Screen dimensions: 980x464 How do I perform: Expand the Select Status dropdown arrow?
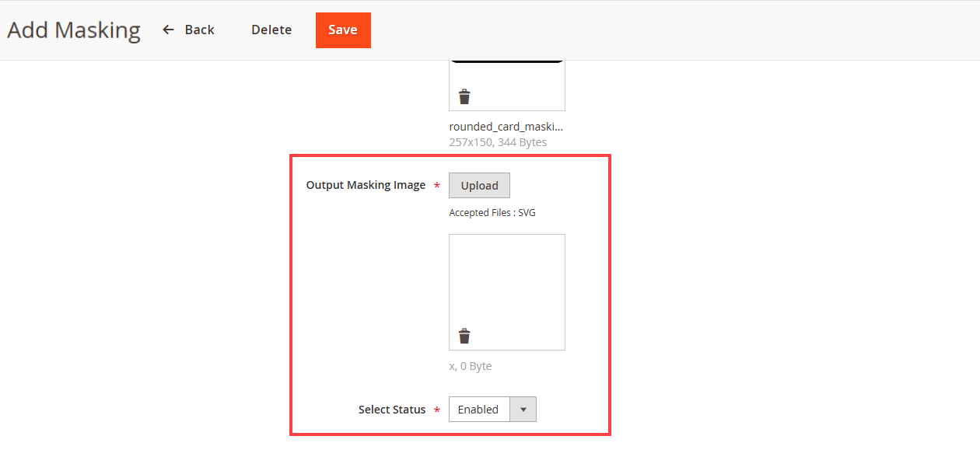(523, 410)
